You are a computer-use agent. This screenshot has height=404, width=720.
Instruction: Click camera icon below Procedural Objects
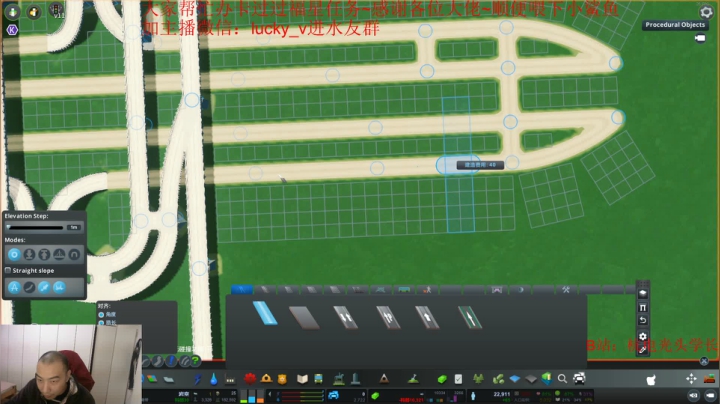(x=700, y=38)
